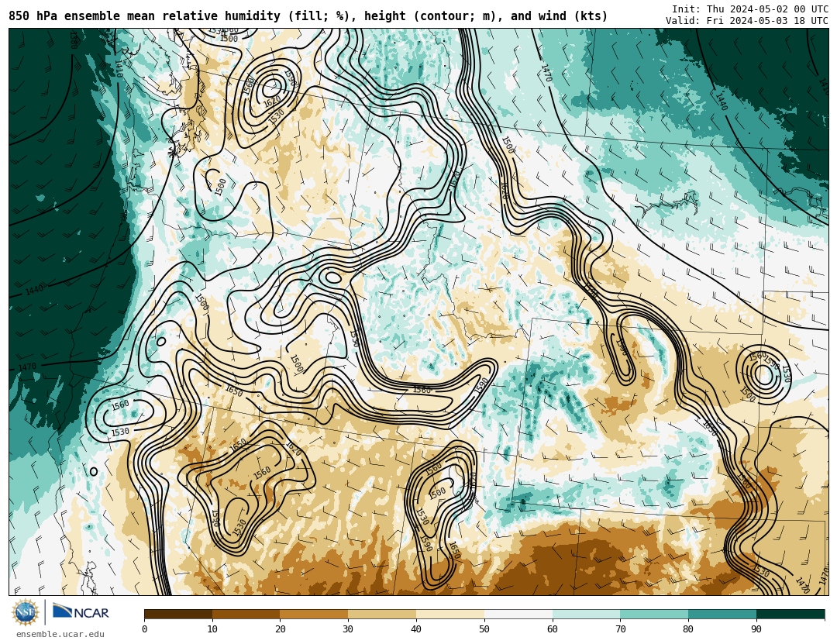Click the 40–50% pale beige colorbar swatch
The image size is (837, 644).
[x=450, y=614]
